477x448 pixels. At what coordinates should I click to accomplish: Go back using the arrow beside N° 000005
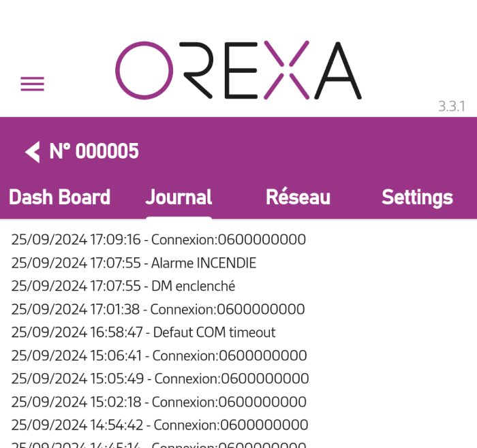click(x=32, y=152)
